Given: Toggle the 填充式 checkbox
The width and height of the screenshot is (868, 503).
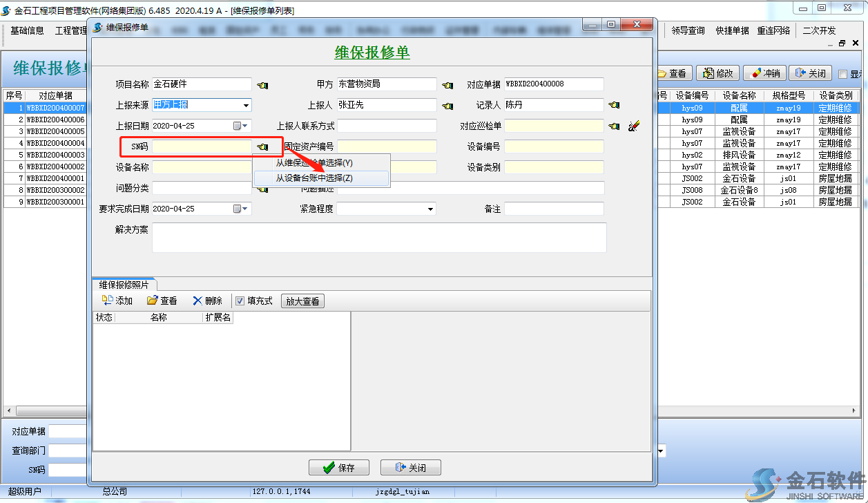Looking at the screenshot, I should [240, 301].
